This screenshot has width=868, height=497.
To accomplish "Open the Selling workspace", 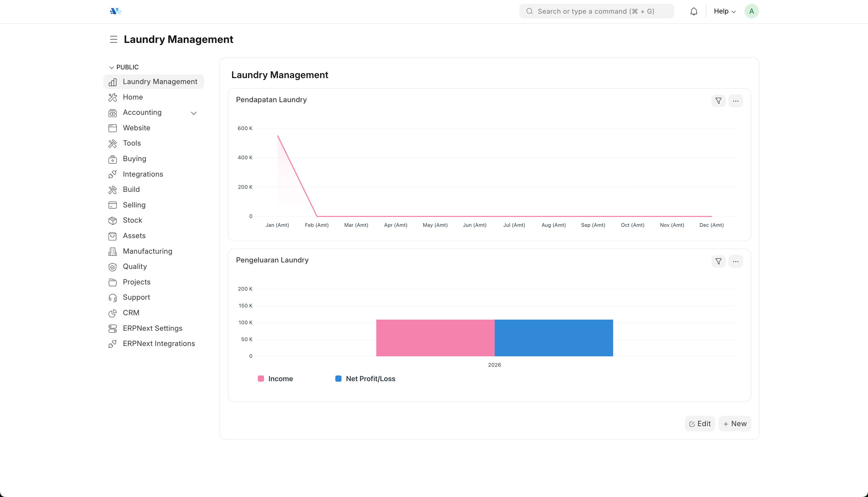I will [x=153, y=205].
